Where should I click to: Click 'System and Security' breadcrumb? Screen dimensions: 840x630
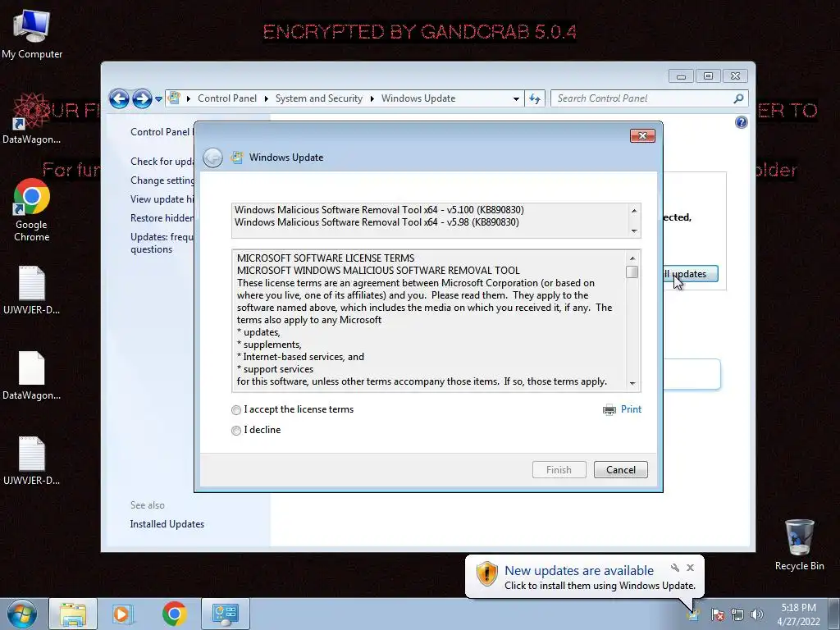click(x=319, y=98)
